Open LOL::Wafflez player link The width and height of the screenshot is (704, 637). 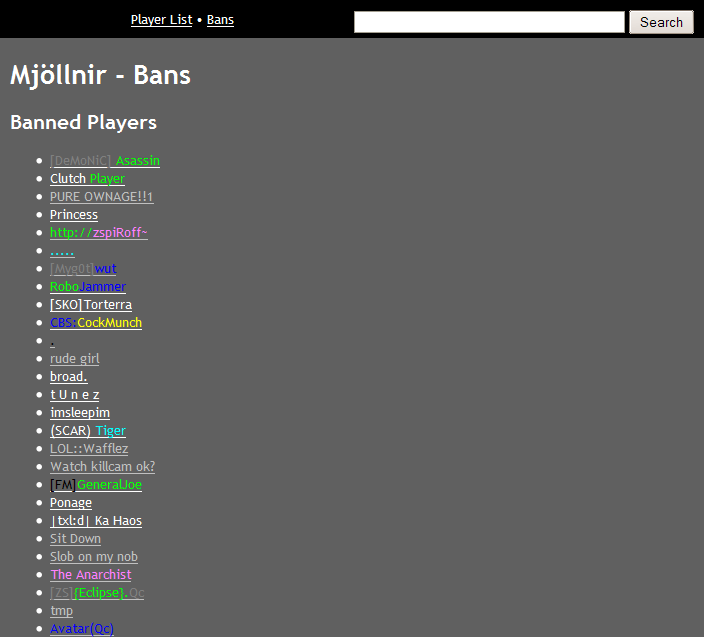89,448
